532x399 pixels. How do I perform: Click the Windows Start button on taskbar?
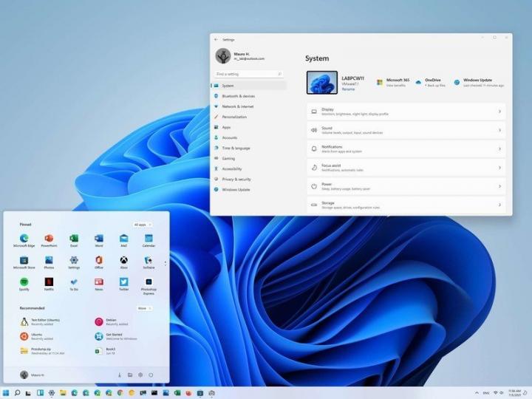(6, 392)
